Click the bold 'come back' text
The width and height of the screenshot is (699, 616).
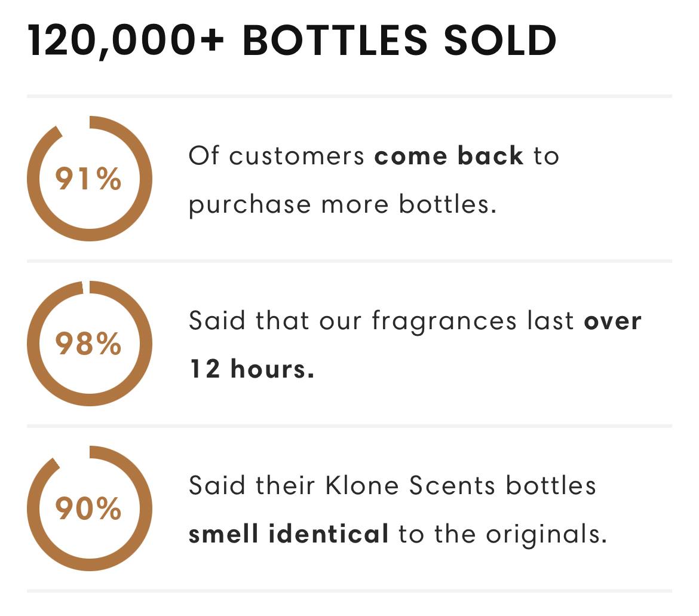[x=449, y=156]
